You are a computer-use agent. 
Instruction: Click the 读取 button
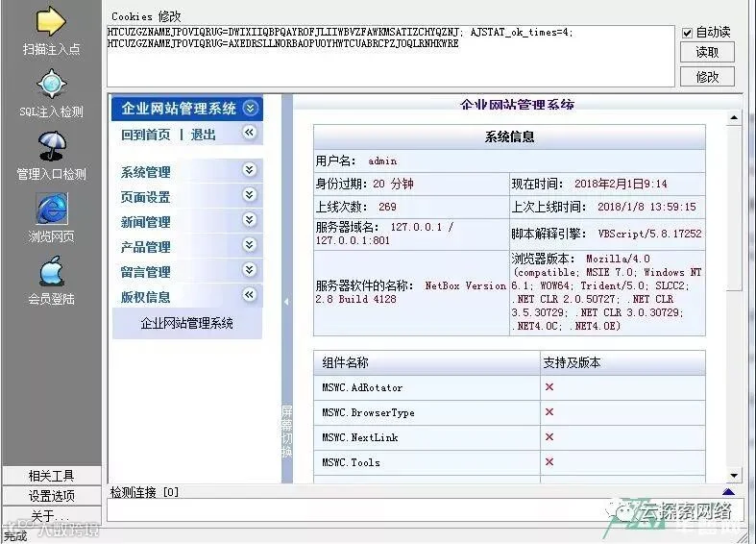pos(707,52)
